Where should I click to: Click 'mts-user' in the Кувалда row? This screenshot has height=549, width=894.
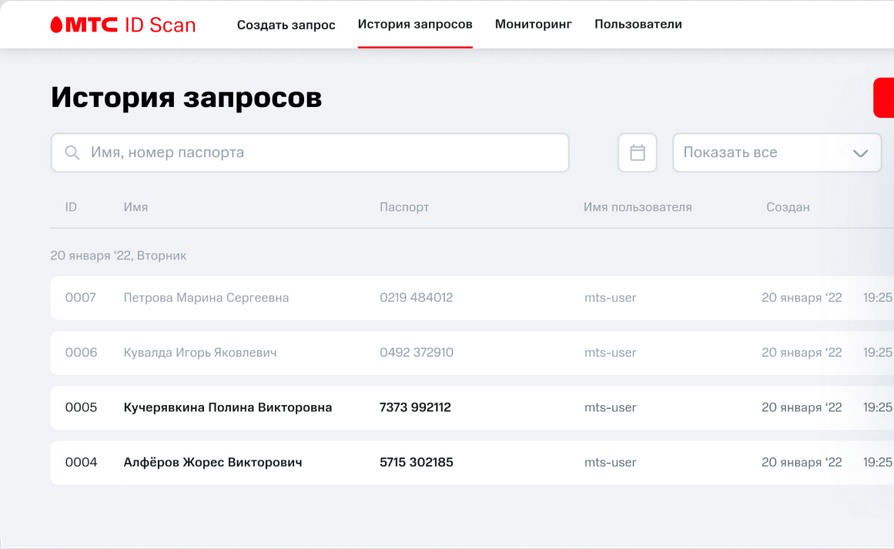coord(610,352)
